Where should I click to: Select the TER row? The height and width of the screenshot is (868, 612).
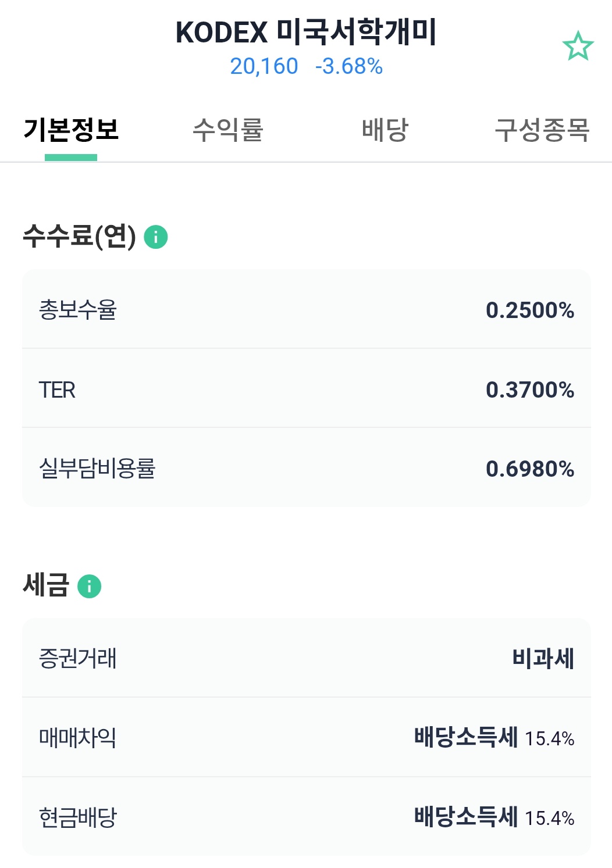307,389
